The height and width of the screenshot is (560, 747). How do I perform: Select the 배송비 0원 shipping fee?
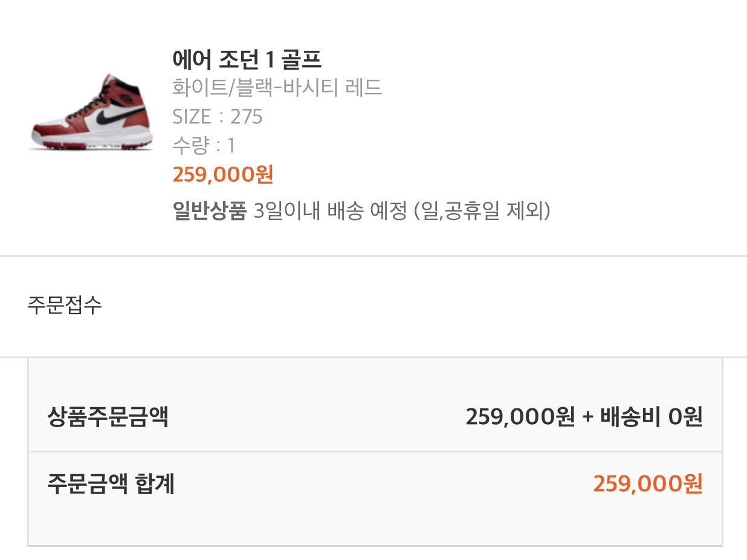coord(651,417)
